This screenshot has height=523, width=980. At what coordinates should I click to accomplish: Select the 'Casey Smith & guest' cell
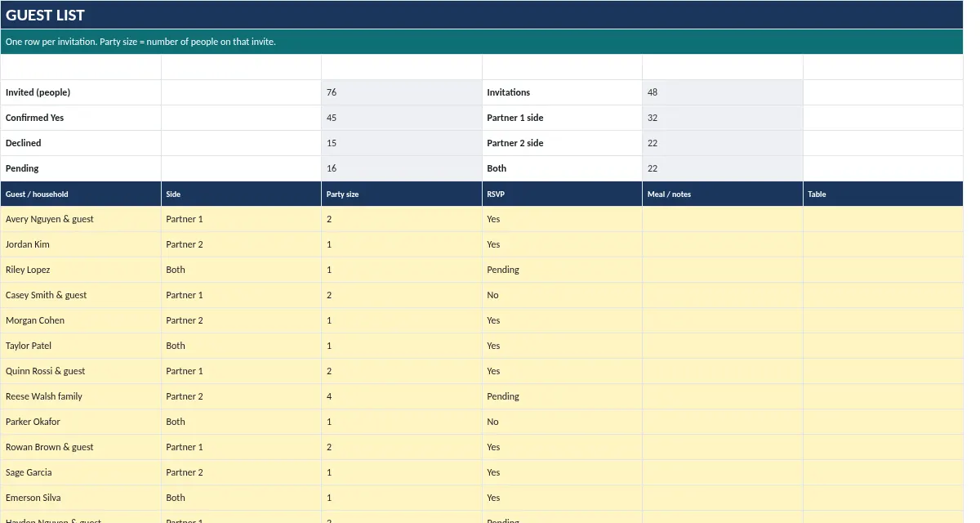coord(81,295)
